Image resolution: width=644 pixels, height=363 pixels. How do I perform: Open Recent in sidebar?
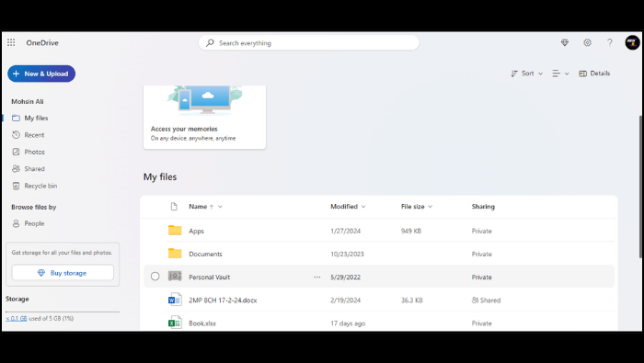(34, 135)
